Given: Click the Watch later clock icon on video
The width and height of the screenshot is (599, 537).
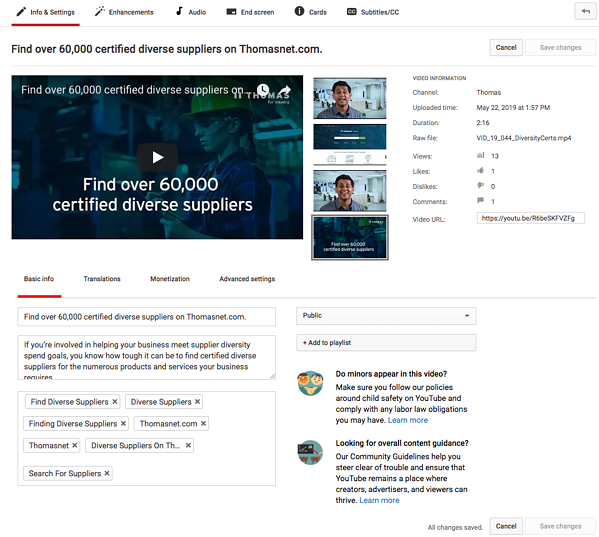Looking at the screenshot, I should (263, 90).
